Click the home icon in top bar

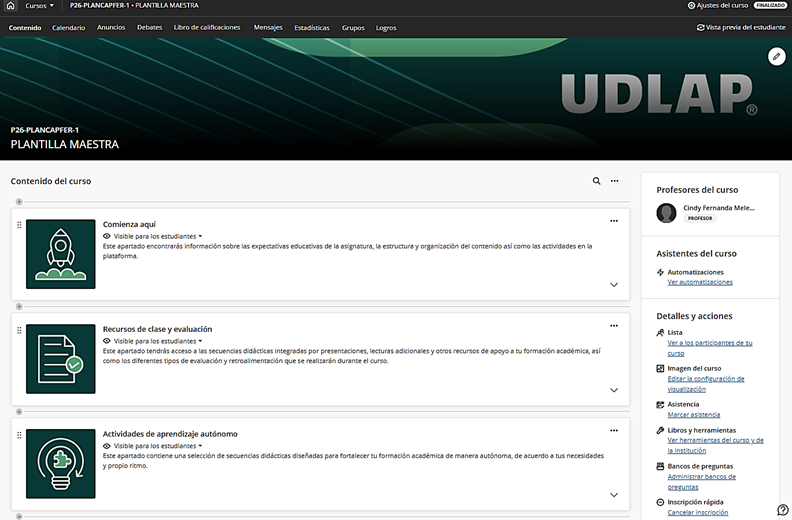tap(10, 6)
